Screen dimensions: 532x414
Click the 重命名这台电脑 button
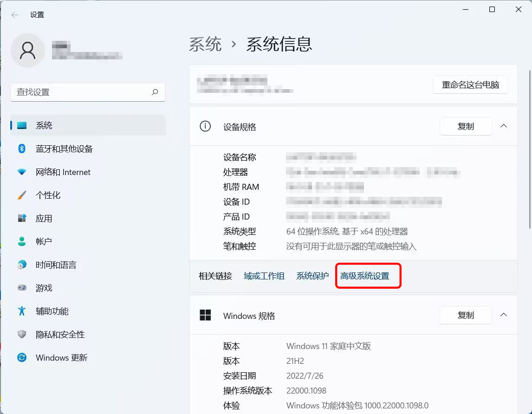pyautogui.click(x=470, y=85)
